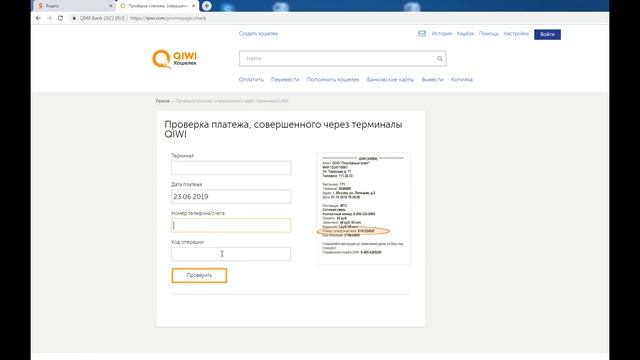Open the Банковские карты menu item

click(390, 80)
